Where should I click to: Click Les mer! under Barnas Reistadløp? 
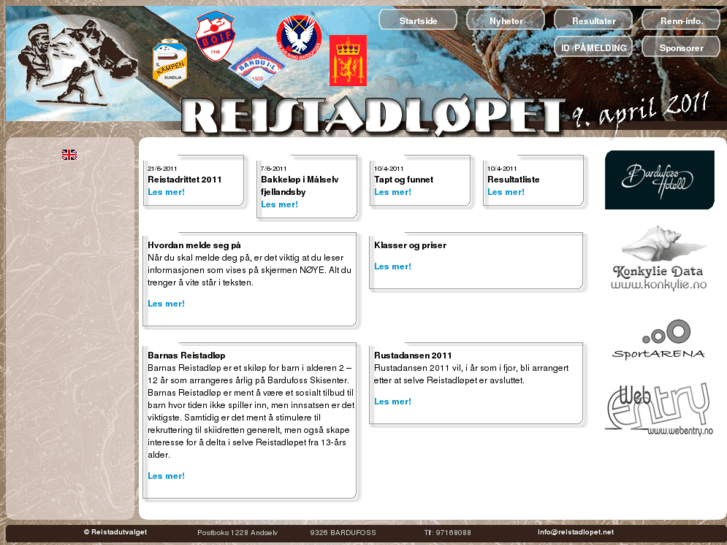[x=166, y=476]
